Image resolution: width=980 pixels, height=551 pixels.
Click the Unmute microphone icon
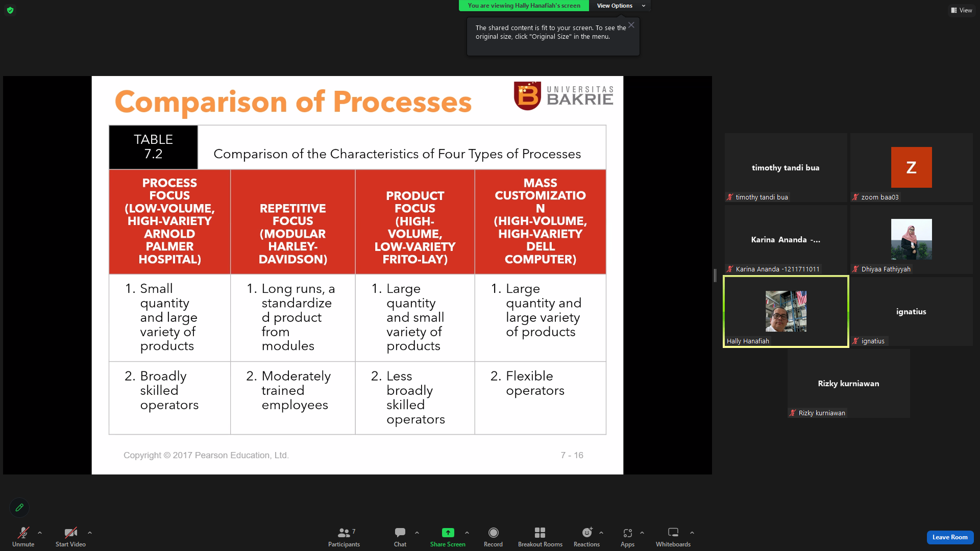[x=23, y=533]
